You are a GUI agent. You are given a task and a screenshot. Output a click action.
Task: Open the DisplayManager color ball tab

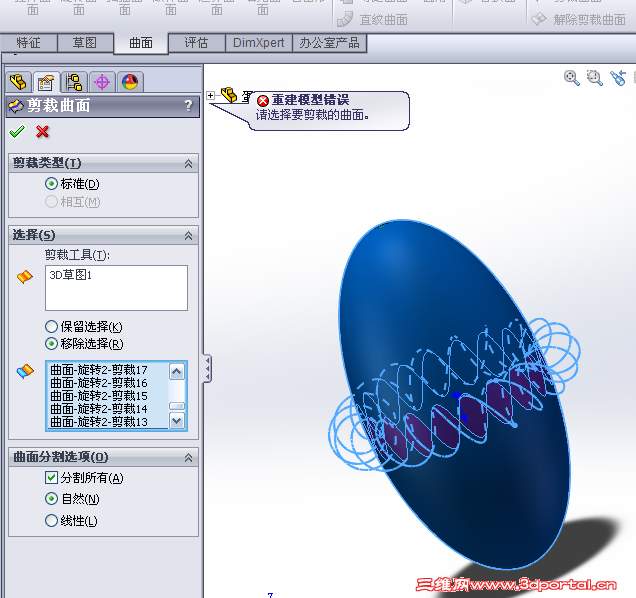pyautogui.click(x=130, y=82)
